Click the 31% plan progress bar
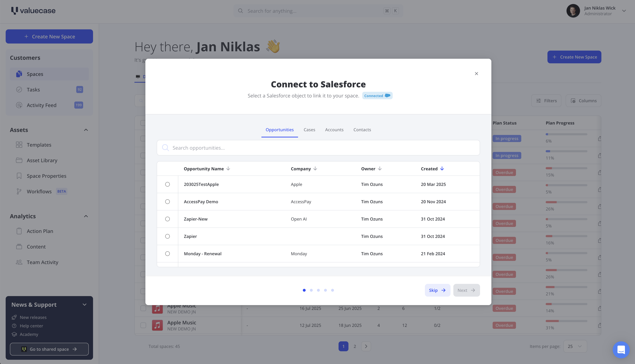Screen dimensions: 635x364 coord(566,321)
